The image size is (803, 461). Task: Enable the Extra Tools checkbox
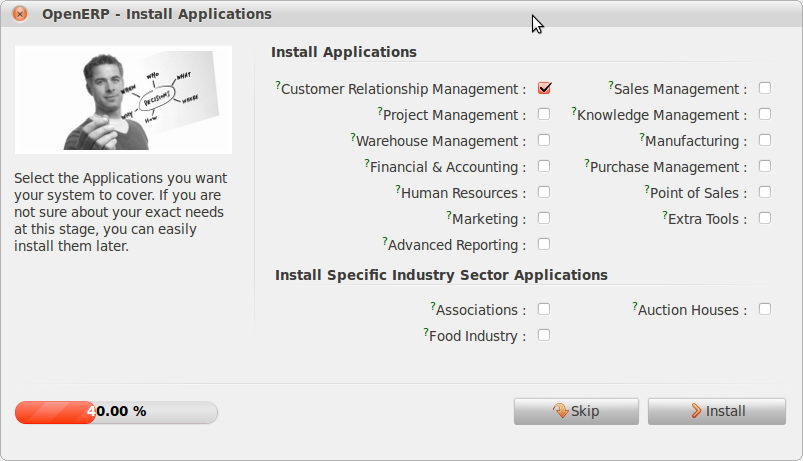tap(765, 218)
